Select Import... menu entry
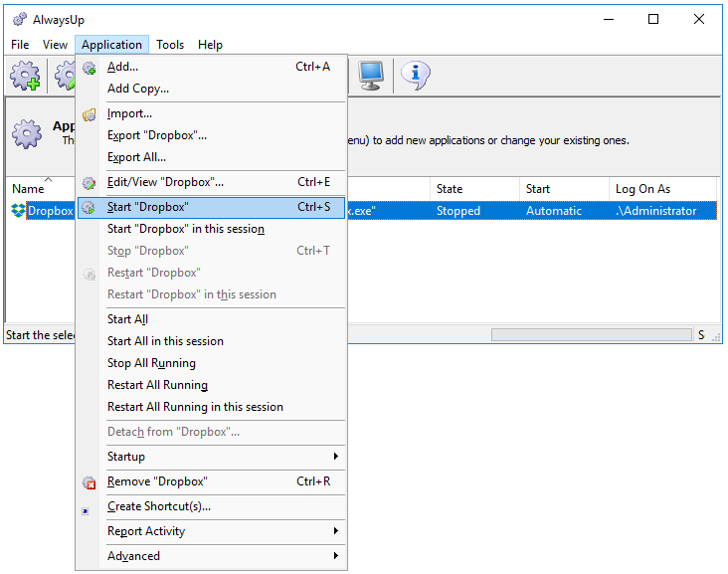 [x=211, y=113]
